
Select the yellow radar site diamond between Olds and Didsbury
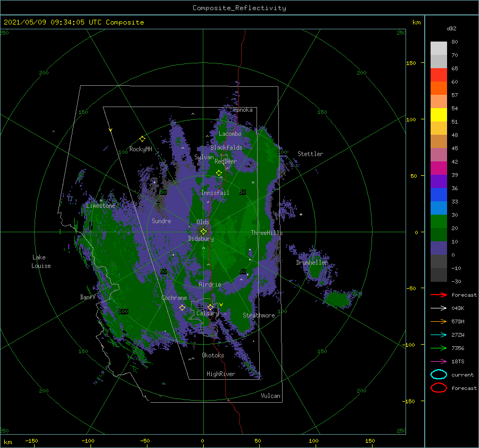pyautogui.click(x=203, y=232)
